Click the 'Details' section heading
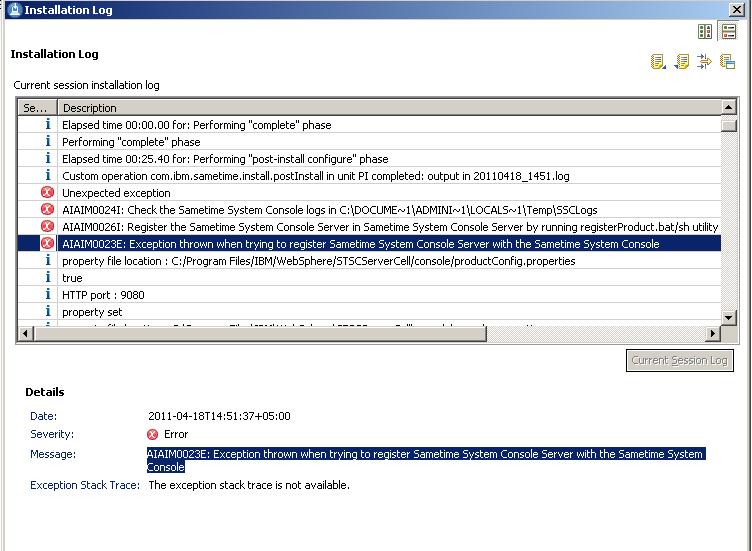The height and width of the screenshot is (551, 752). [x=45, y=392]
